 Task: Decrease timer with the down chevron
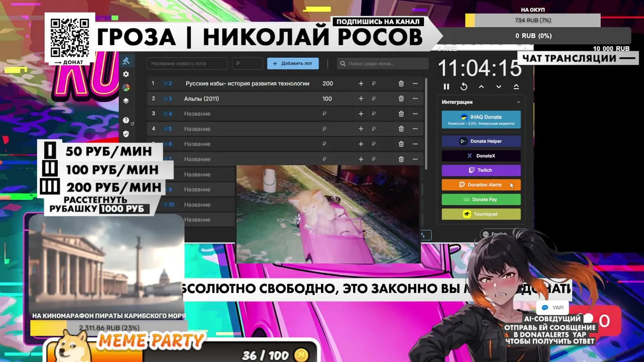point(499,86)
